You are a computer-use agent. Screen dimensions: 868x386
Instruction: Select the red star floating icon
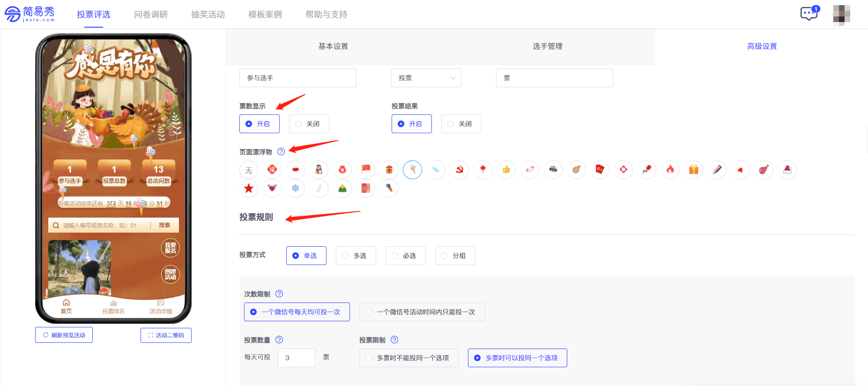[x=249, y=189]
